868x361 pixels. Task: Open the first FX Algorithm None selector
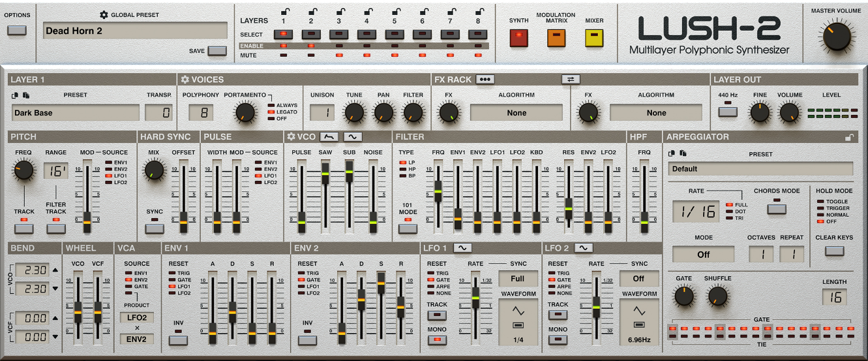(516, 113)
